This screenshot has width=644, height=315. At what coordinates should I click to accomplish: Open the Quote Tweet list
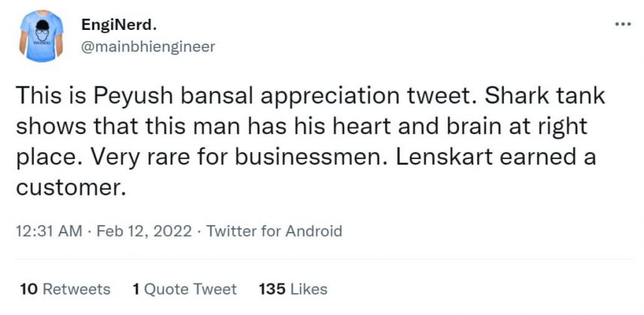tap(191, 289)
